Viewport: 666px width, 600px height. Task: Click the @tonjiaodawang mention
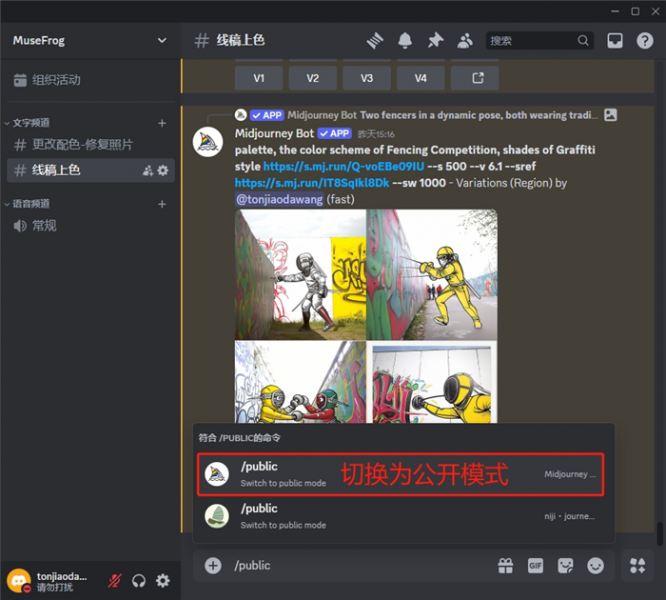pyautogui.click(x=279, y=200)
